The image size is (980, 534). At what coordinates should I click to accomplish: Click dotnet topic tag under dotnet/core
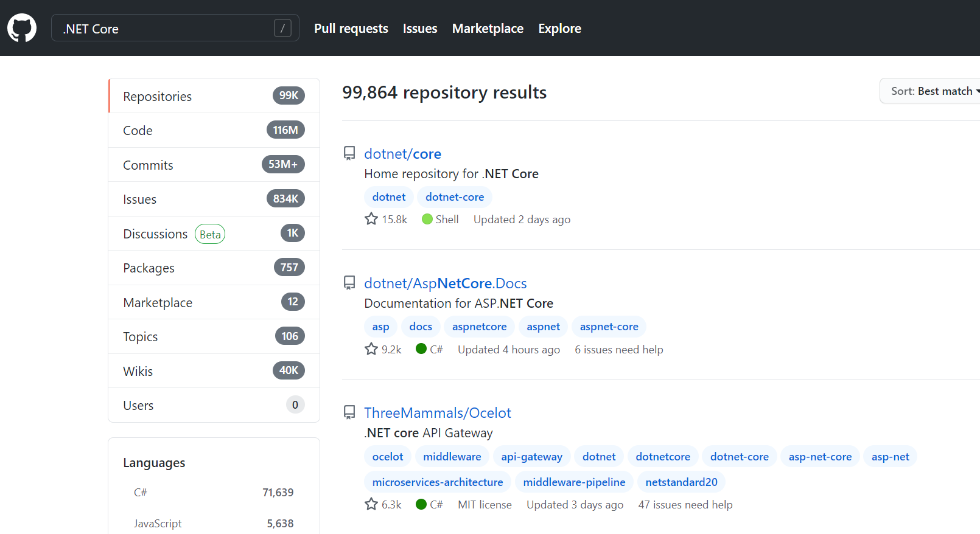pos(389,197)
